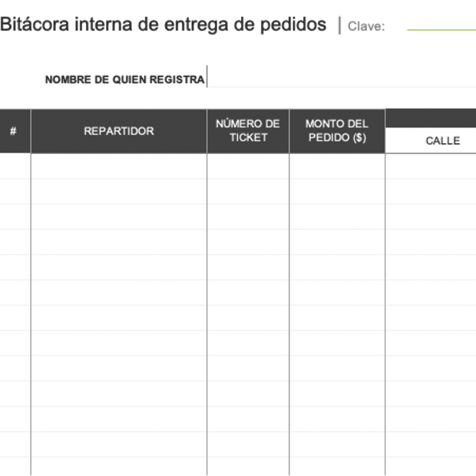Screen dimensions: 476x476
Task: Select the second row cell under NÚMERO DE TICKET
Action: pos(248,192)
